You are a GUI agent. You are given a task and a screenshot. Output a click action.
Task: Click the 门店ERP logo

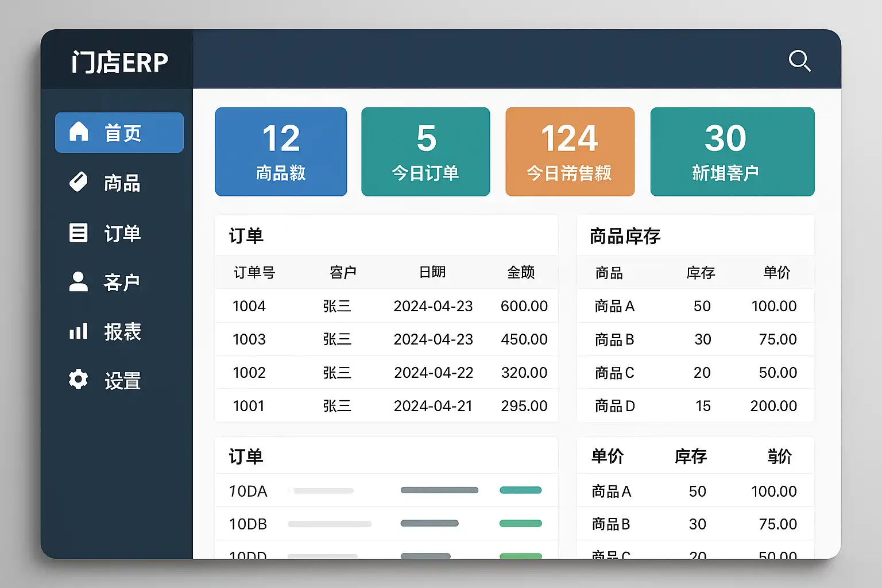coord(119,62)
